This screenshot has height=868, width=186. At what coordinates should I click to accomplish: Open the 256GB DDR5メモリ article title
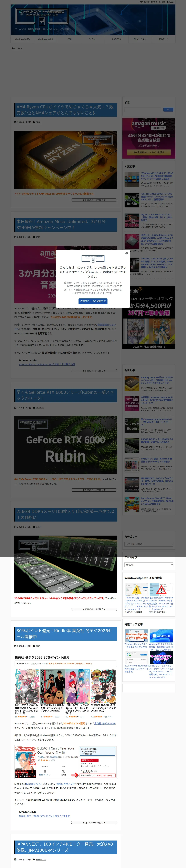point(65,515)
